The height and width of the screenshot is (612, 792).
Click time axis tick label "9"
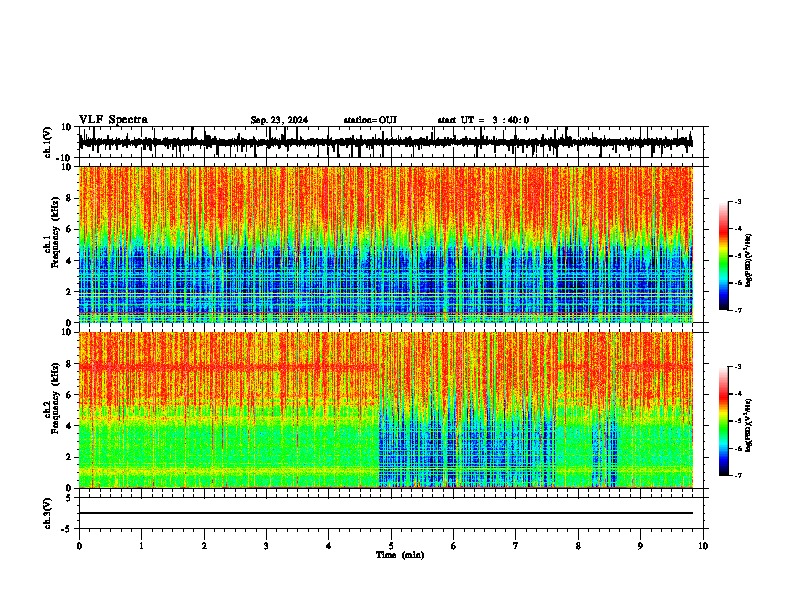tap(640, 546)
